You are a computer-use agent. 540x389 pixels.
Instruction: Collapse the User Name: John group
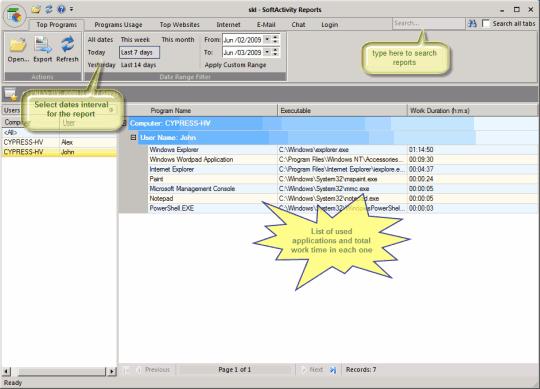pyautogui.click(x=134, y=138)
